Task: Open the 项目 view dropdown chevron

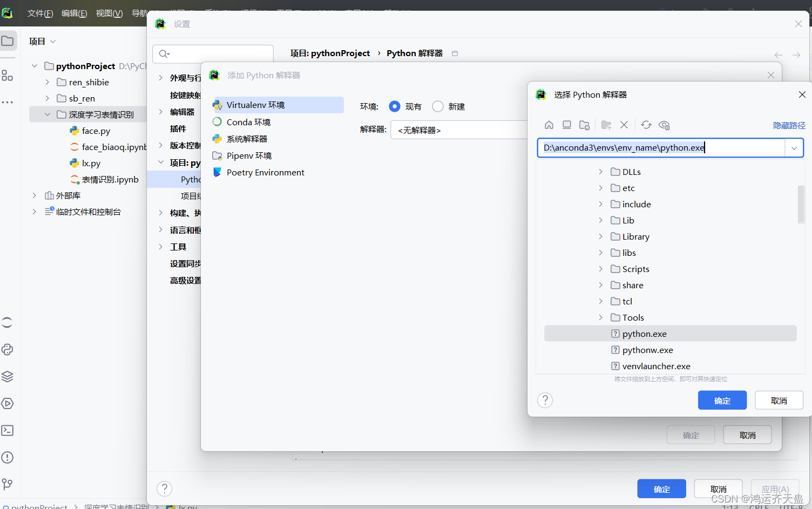Action: pos(53,42)
